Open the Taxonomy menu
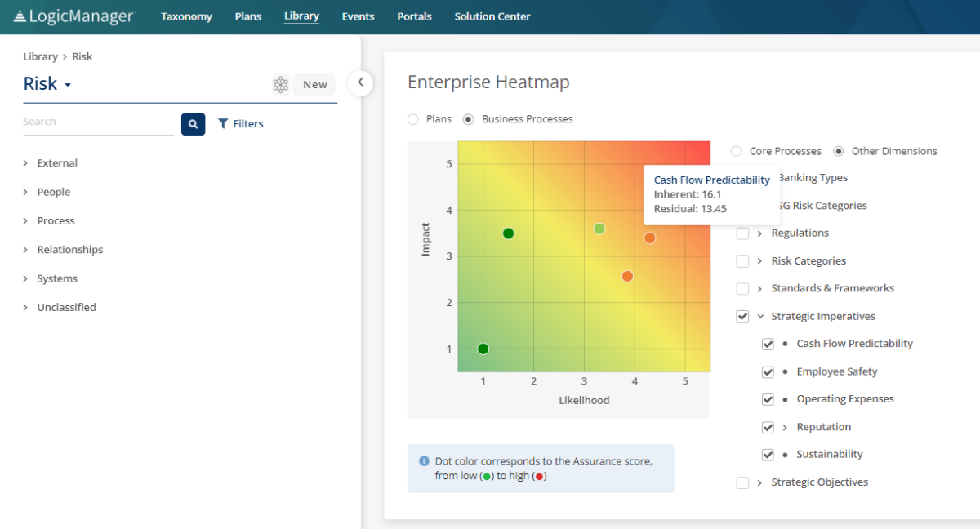The height and width of the screenshot is (529, 980). click(x=186, y=16)
